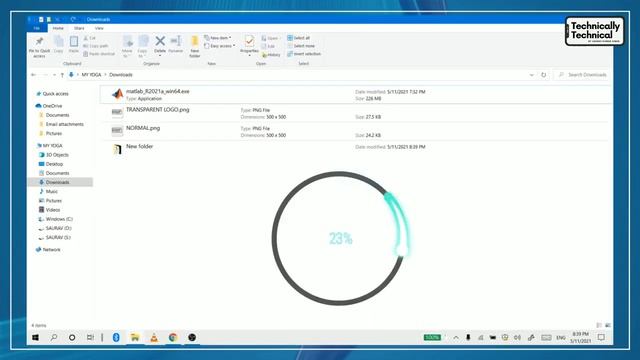Click the Back navigation arrow
This screenshot has height=360, width=640.
tap(33, 75)
